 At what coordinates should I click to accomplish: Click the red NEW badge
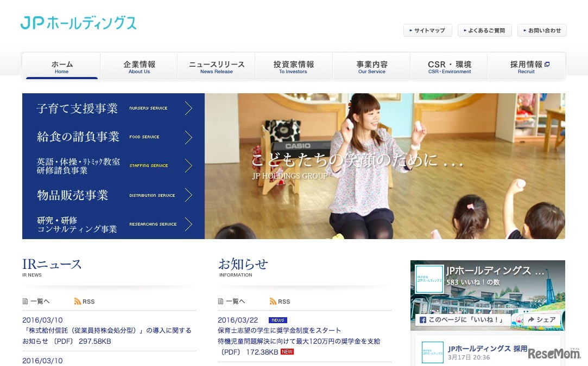[287, 352]
